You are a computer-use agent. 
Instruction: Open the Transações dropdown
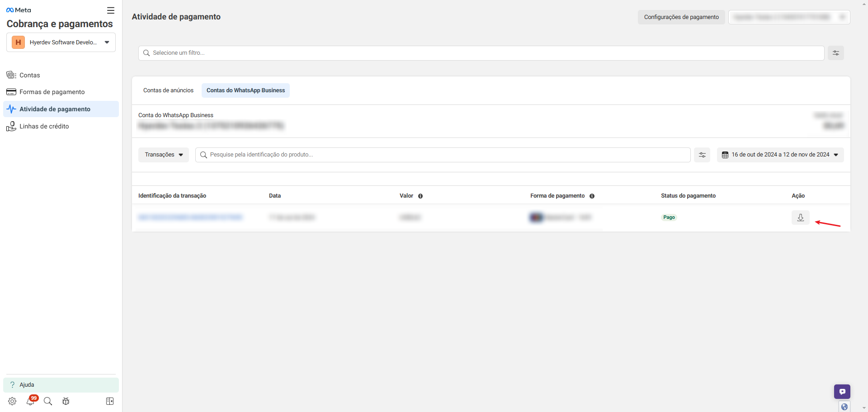(164, 155)
